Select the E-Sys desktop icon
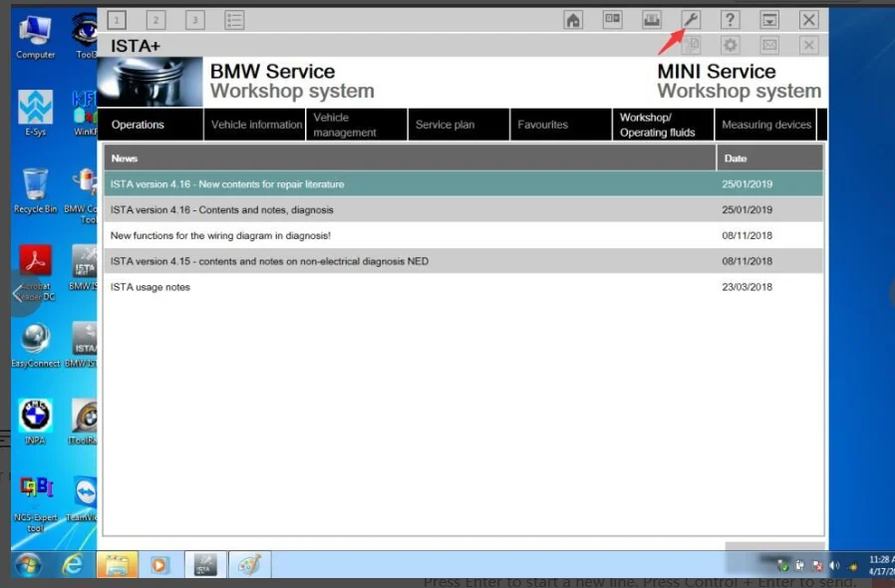The width and height of the screenshot is (895, 588). (x=36, y=113)
